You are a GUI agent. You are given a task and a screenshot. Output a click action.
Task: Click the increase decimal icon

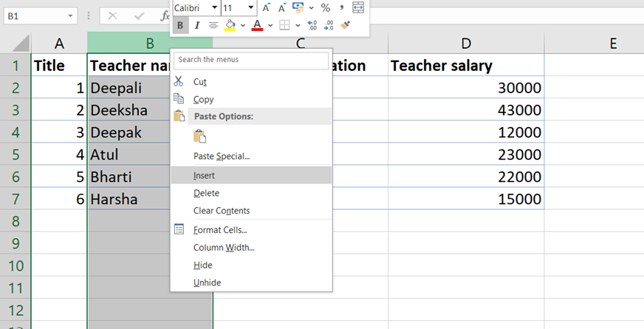pyautogui.click(x=311, y=25)
